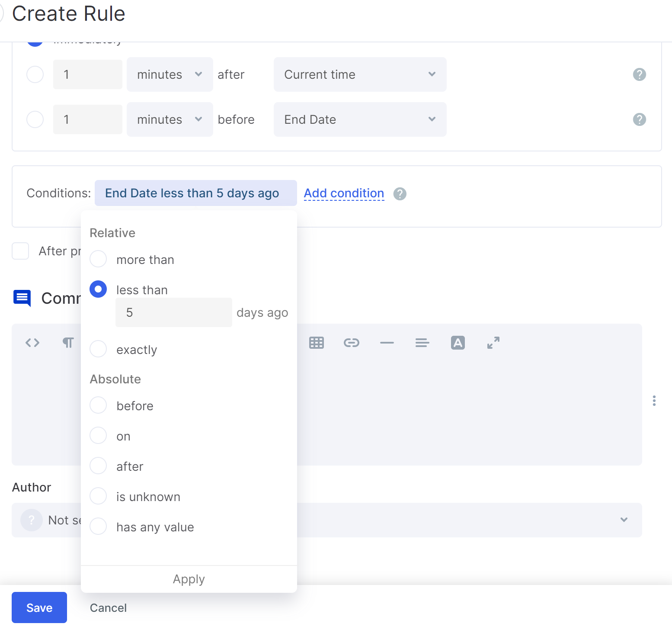Screen dimensions: 672x630
Task: Click help icon next to Add condition
Action: point(400,194)
